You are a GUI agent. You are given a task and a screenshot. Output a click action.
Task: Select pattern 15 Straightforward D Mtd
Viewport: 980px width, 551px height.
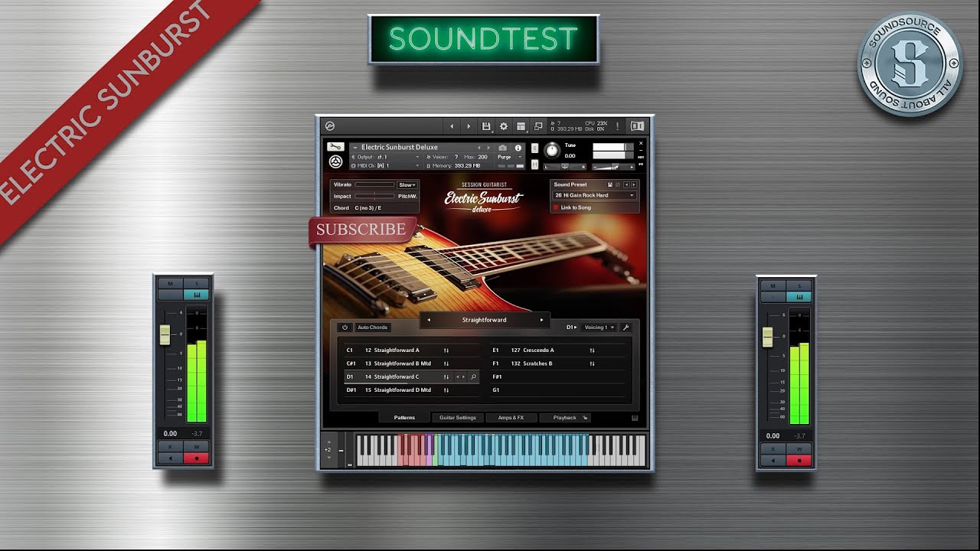click(411, 390)
